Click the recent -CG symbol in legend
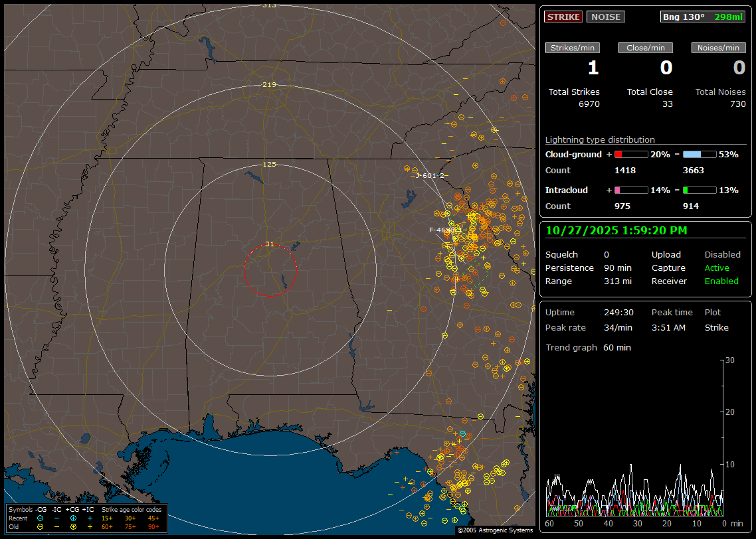Image resolution: width=756 pixels, height=539 pixels. [x=41, y=518]
